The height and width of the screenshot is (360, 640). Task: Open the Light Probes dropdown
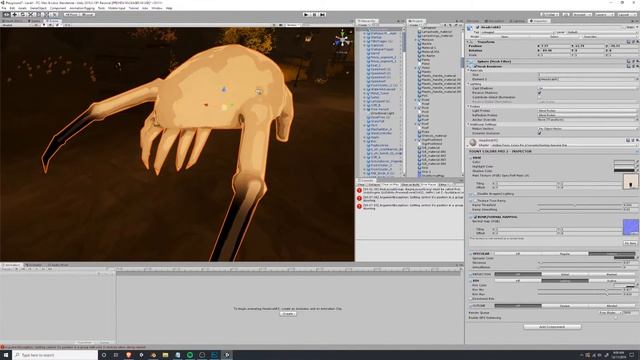click(x=587, y=111)
